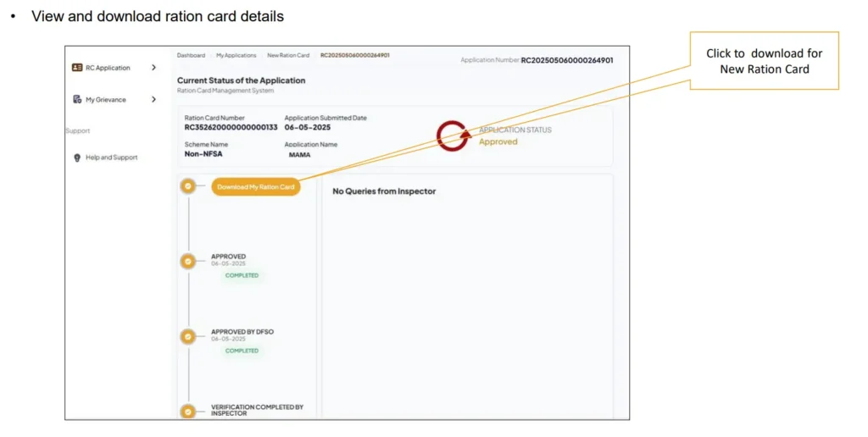
Task: Click the APPROVED step checkmark circle
Action: 188,261
